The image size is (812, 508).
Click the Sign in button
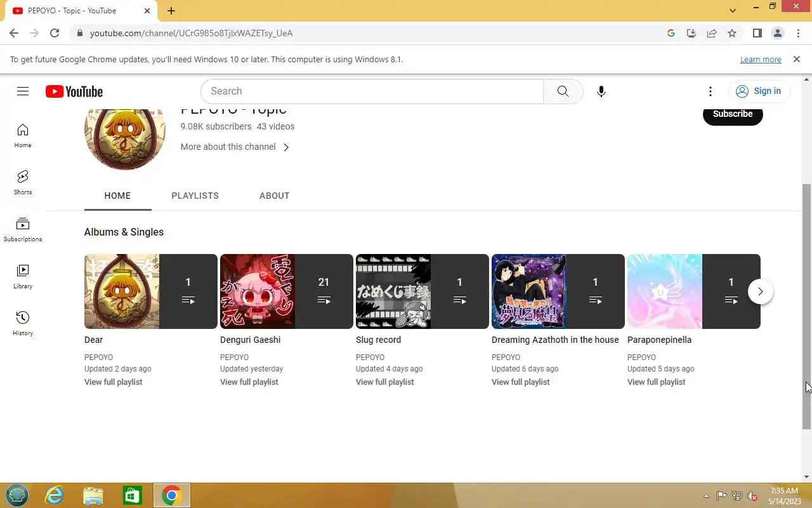[x=759, y=91]
